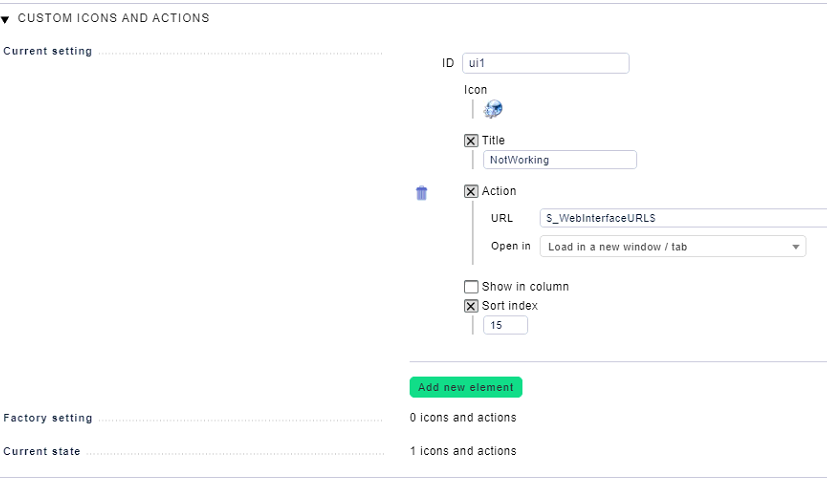Enable the Show in column checkbox

(471, 287)
